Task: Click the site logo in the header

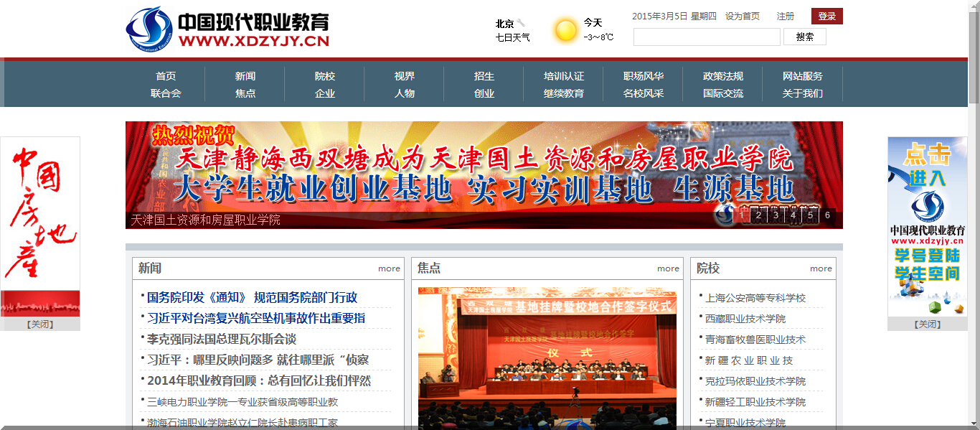Action: [x=227, y=29]
